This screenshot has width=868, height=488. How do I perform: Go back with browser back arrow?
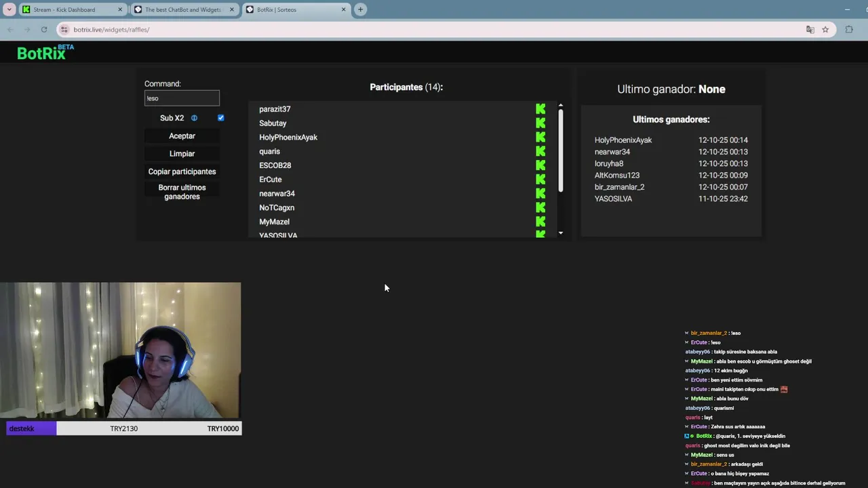(x=10, y=29)
